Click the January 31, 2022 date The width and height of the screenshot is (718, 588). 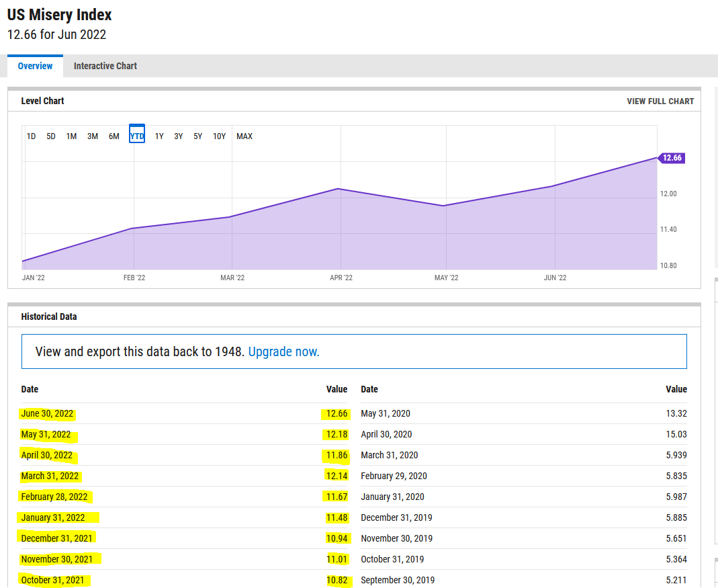[53, 518]
